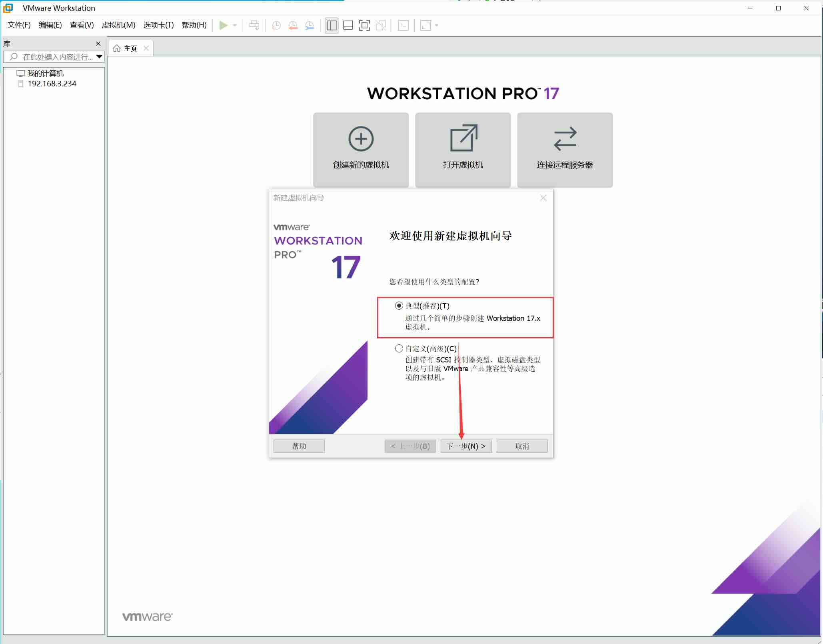Open the 文件(F) menu
The width and height of the screenshot is (823, 644).
pyautogui.click(x=19, y=25)
